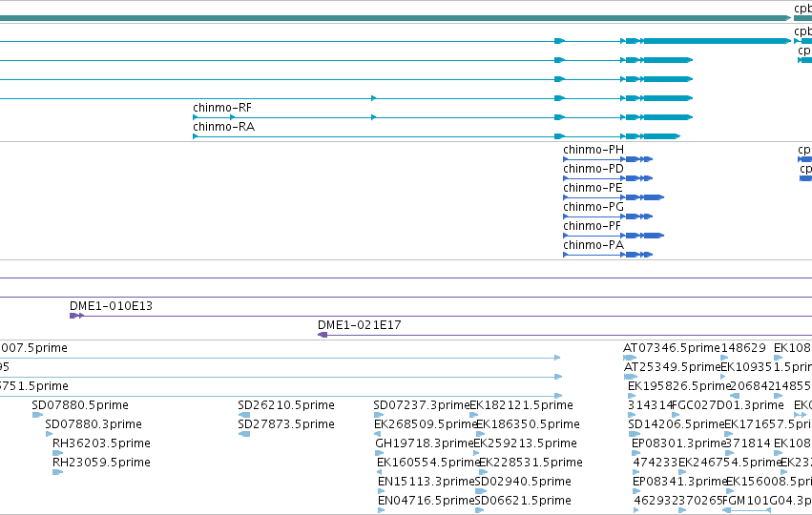The height and width of the screenshot is (515, 812).
Task: Choose the SD06621.5prime EST label
Action: point(523,501)
